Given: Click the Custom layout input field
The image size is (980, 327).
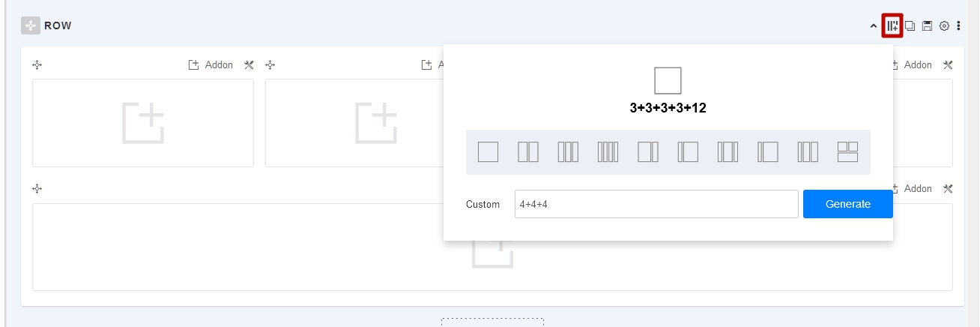Looking at the screenshot, I should click(656, 204).
